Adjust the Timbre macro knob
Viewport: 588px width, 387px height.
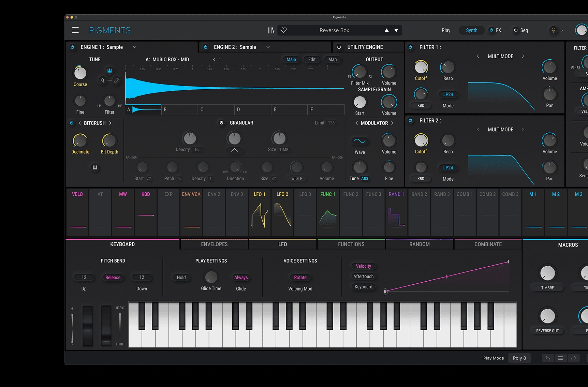(547, 273)
